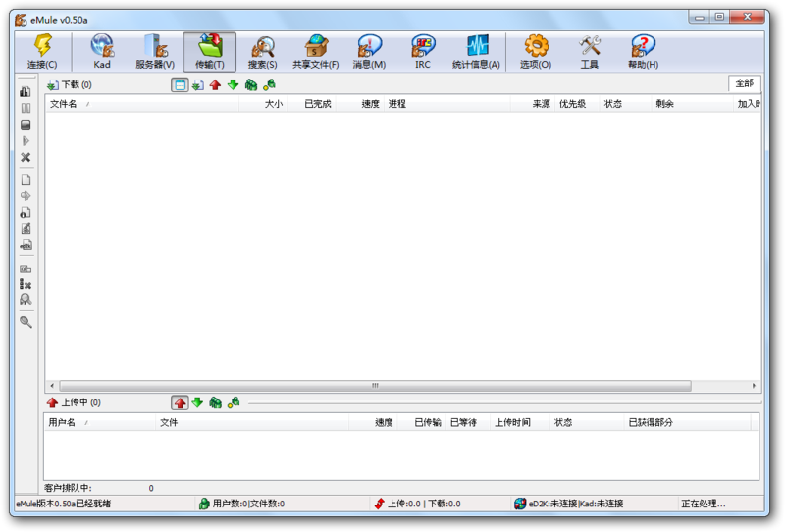Click the cancel (X) download sidebar icon
The width and height of the screenshot is (785, 532).
point(26,158)
